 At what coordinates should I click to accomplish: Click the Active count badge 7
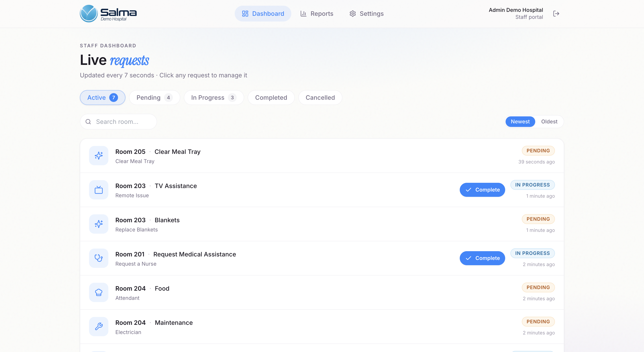point(113,98)
